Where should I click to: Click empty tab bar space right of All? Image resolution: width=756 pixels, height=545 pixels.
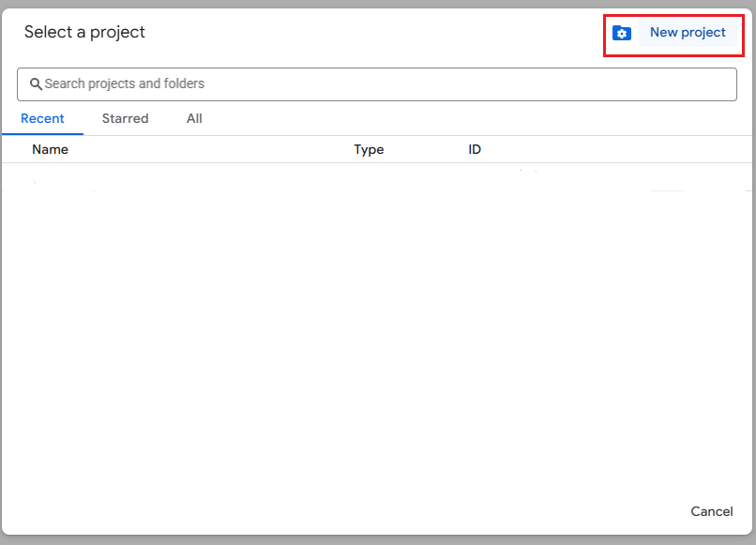[x=469, y=118]
